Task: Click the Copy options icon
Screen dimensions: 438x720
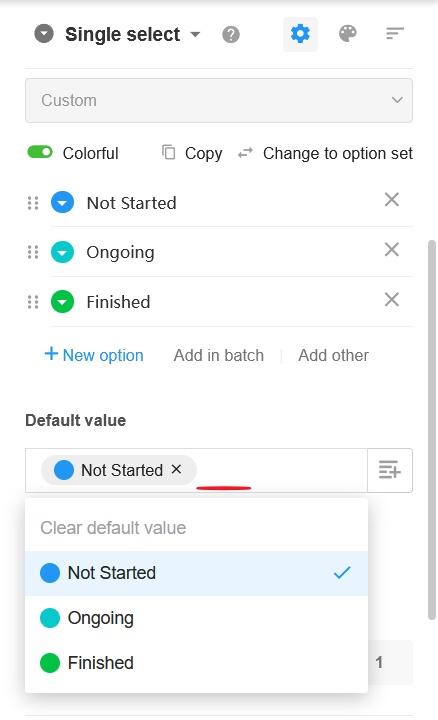Action: click(169, 152)
